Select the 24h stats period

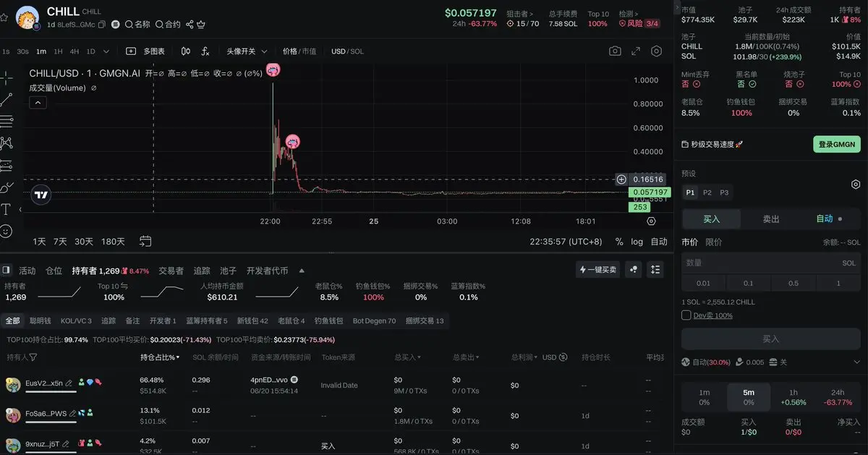(838, 397)
